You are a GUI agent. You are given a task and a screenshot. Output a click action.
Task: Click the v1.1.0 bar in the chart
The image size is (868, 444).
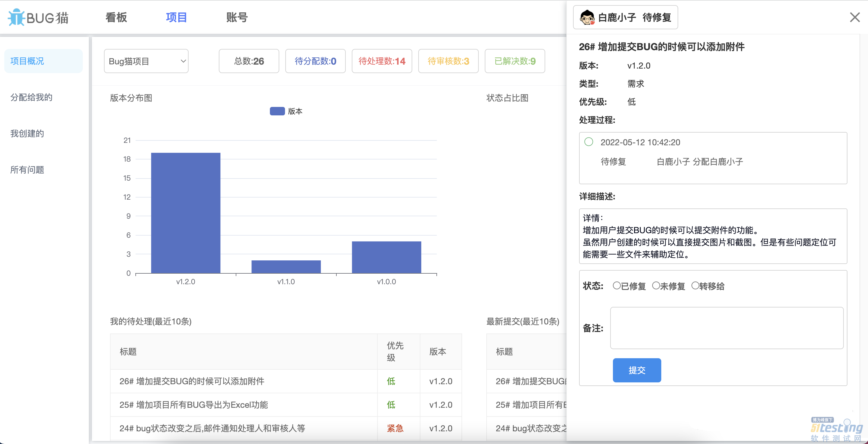(286, 267)
